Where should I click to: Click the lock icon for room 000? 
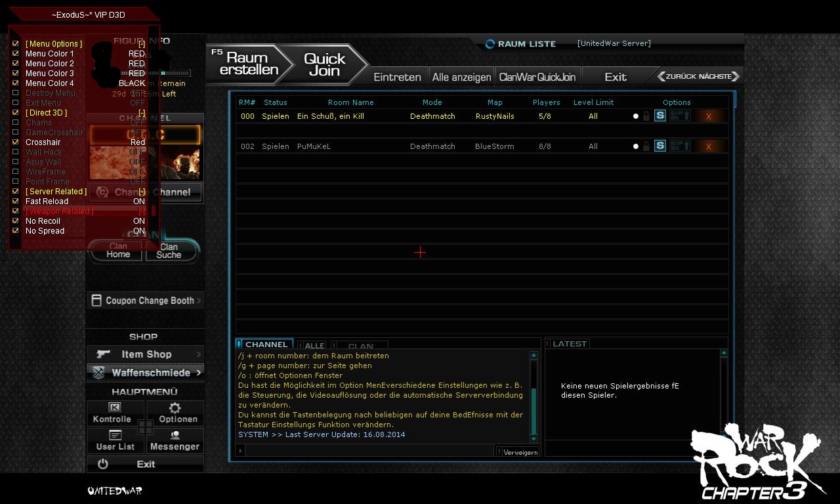(646, 116)
